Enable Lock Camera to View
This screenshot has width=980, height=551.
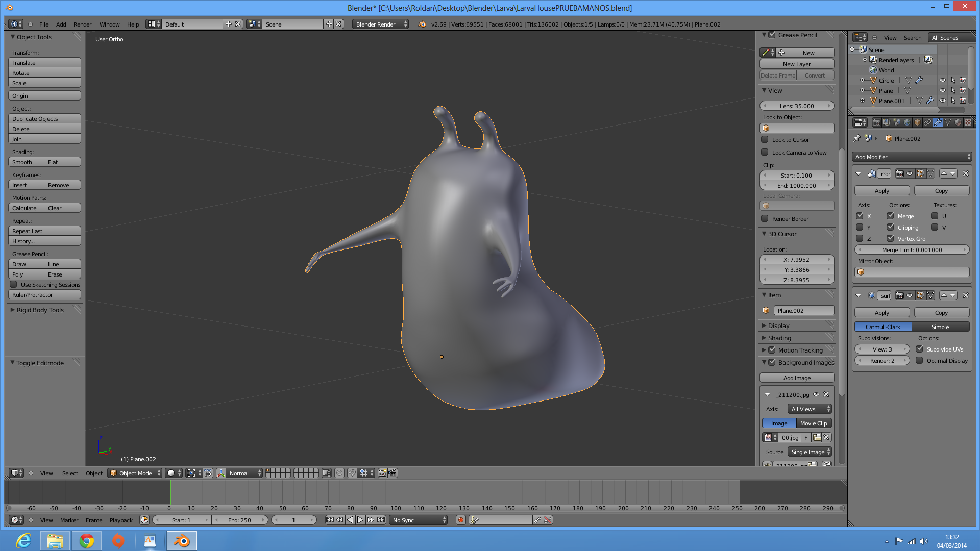pyautogui.click(x=765, y=152)
